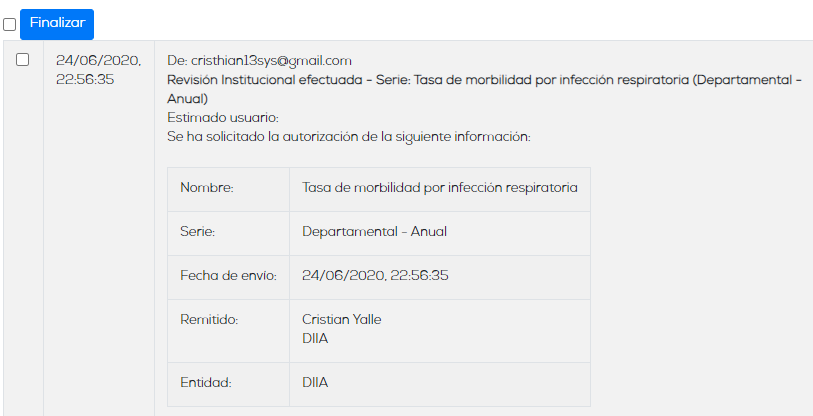Click DIIA under Cristian Yalle
The height and width of the screenshot is (416, 813).
pos(315,339)
